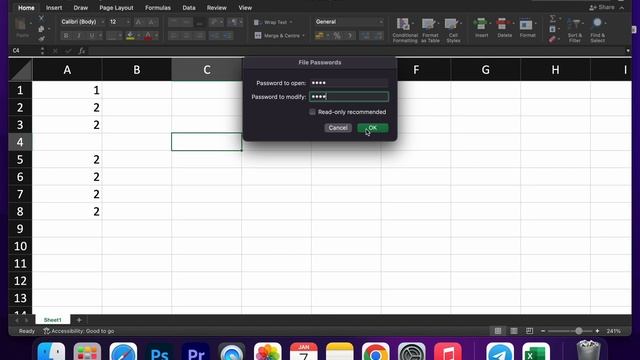The image size is (640, 360).
Task: Click the AutoSum sigma icon
Action: coord(552,18)
